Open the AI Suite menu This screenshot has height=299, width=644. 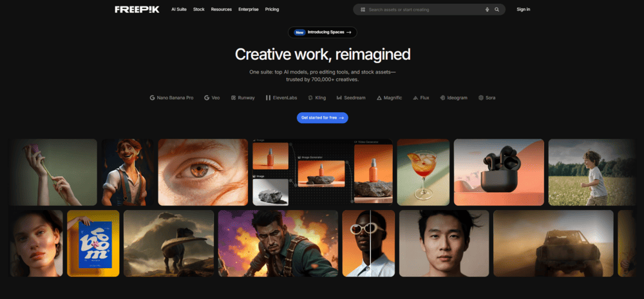[x=180, y=10]
